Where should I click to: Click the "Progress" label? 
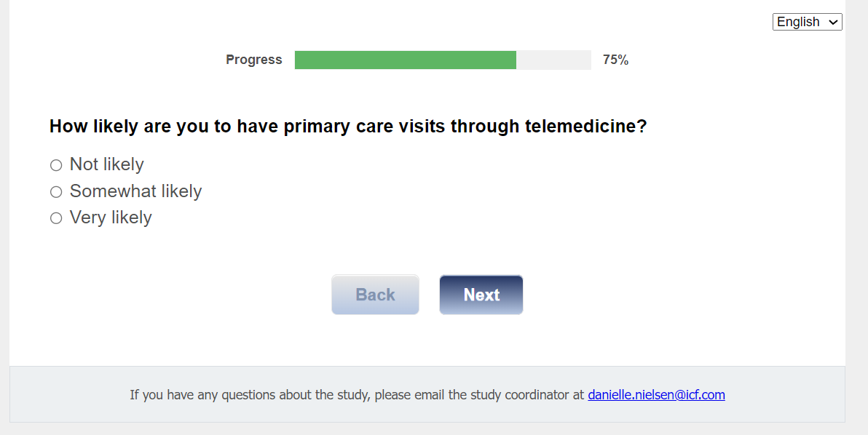(253, 60)
